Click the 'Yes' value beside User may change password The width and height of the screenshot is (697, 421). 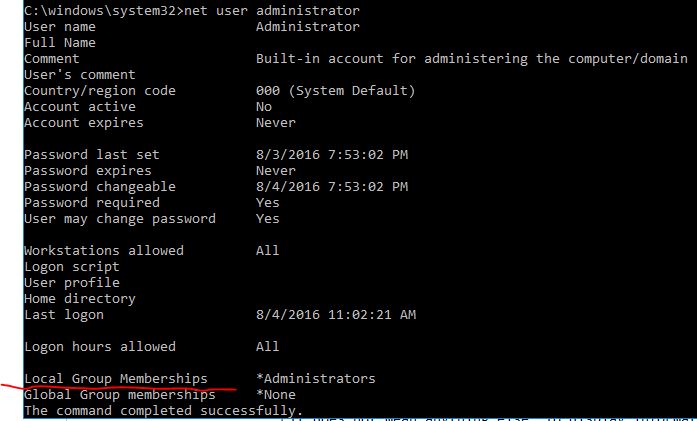pos(268,219)
